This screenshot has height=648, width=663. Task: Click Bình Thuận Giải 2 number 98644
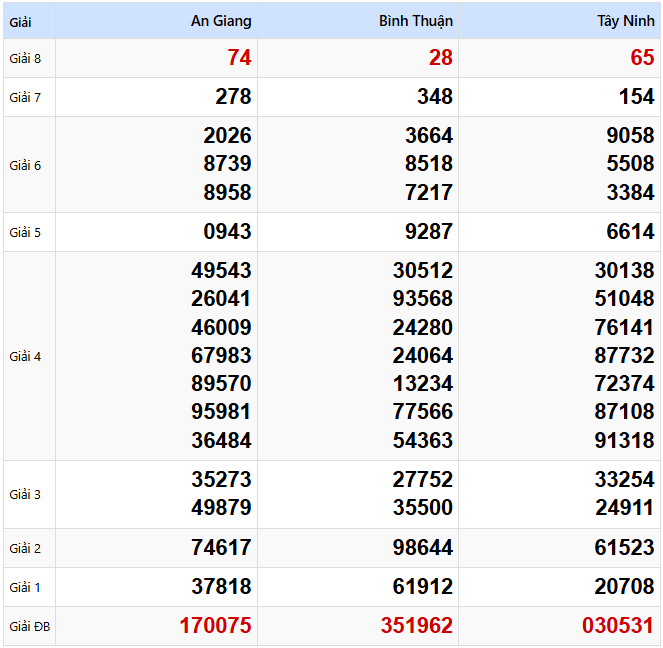pos(422,548)
